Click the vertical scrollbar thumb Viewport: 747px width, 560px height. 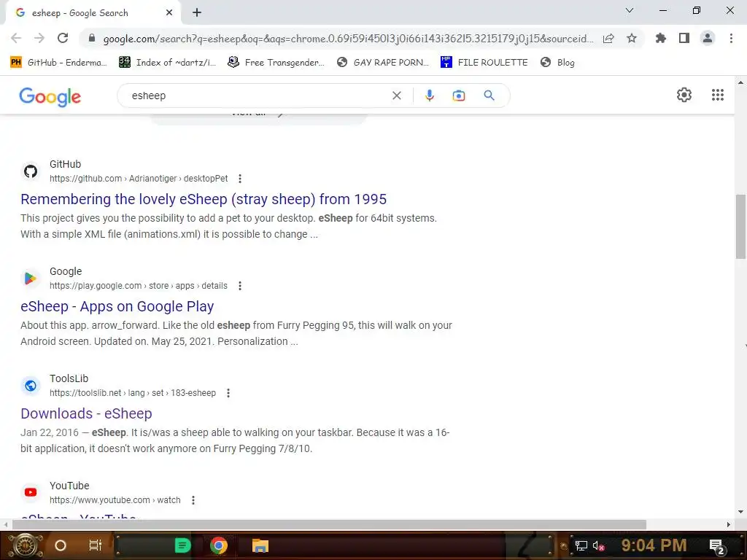tap(740, 227)
